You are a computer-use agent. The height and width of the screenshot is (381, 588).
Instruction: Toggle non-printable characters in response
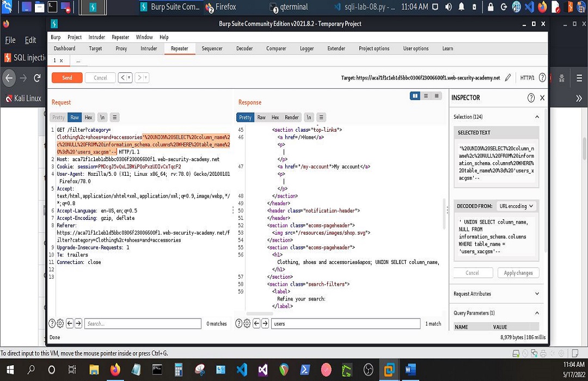click(x=309, y=118)
